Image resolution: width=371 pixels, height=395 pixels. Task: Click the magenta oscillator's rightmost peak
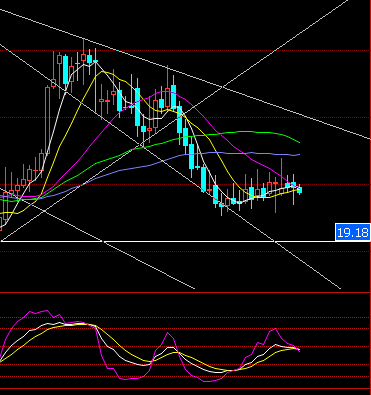[275, 329]
